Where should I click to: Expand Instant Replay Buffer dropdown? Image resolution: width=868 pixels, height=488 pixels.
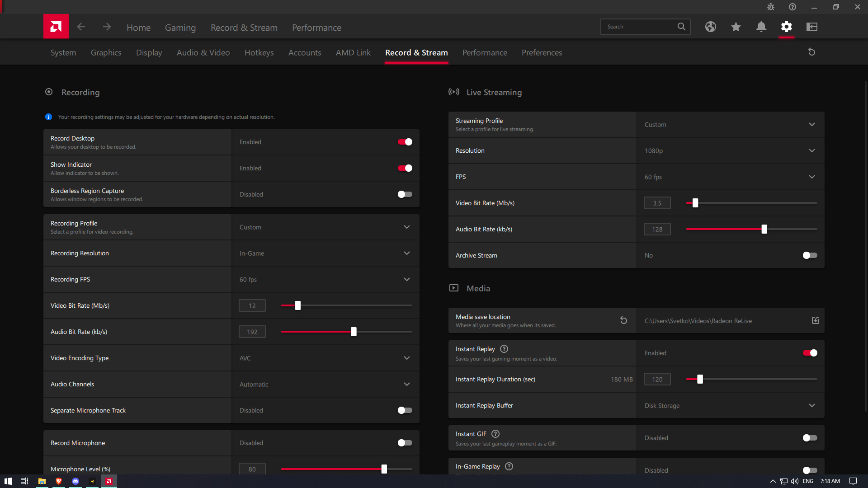731,406
